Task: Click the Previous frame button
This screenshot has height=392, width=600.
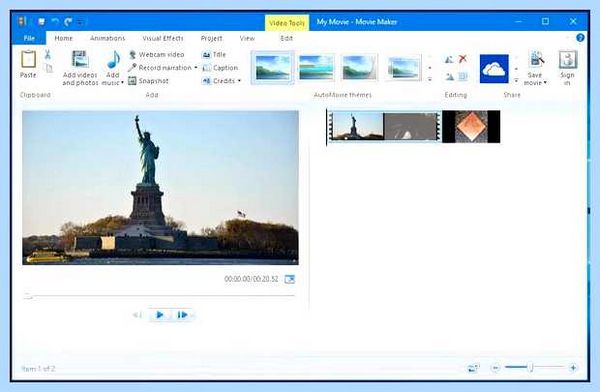Action: (x=137, y=315)
